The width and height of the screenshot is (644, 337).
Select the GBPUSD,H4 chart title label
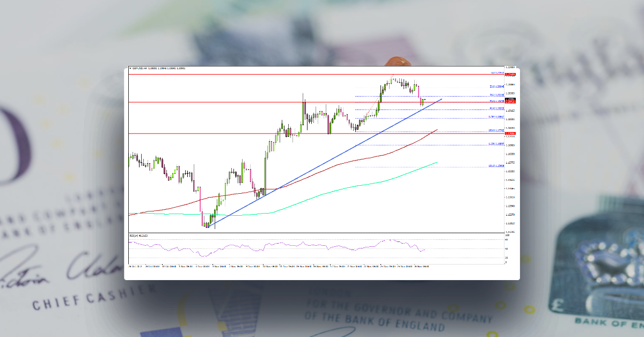pyautogui.click(x=141, y=68)
